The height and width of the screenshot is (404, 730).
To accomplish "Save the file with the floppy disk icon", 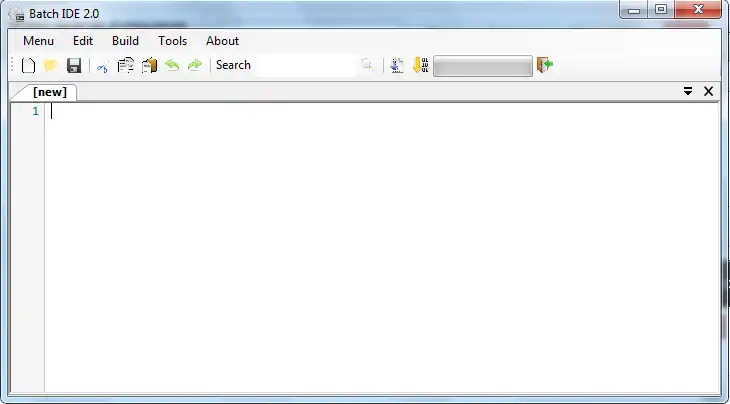I will (x=74, y=65).
